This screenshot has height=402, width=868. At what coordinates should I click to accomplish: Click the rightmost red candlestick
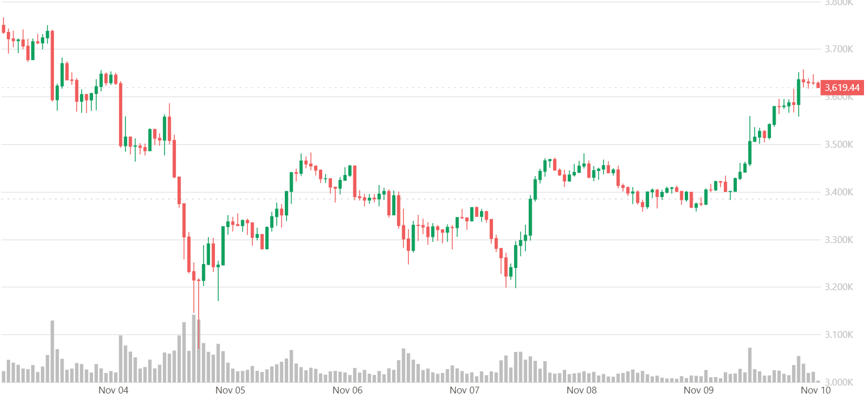coord(818,85)
